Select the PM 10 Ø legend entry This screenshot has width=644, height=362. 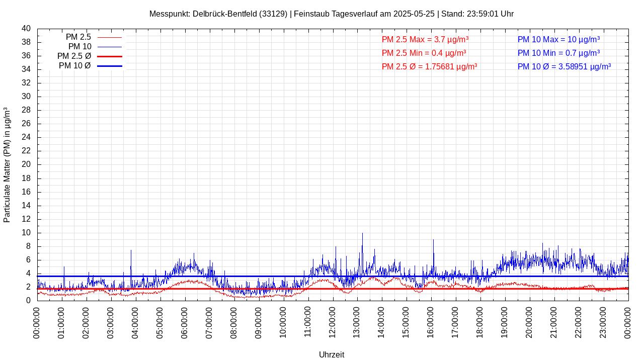coord(74,66)
